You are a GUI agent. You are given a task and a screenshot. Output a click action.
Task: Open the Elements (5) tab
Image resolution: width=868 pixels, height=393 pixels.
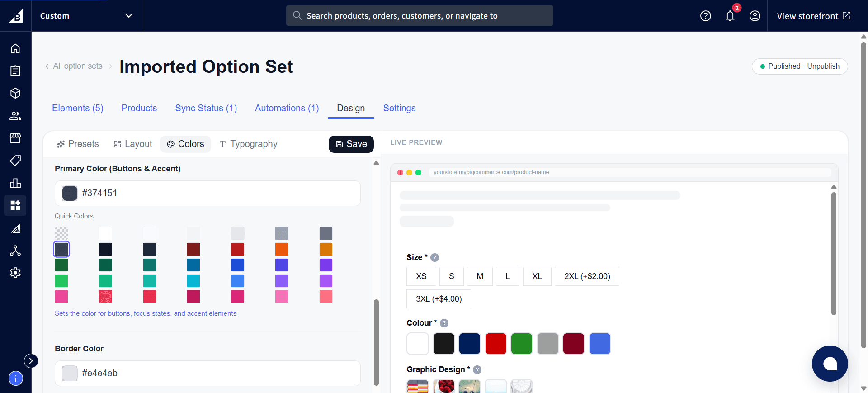[x=78, y=108]
